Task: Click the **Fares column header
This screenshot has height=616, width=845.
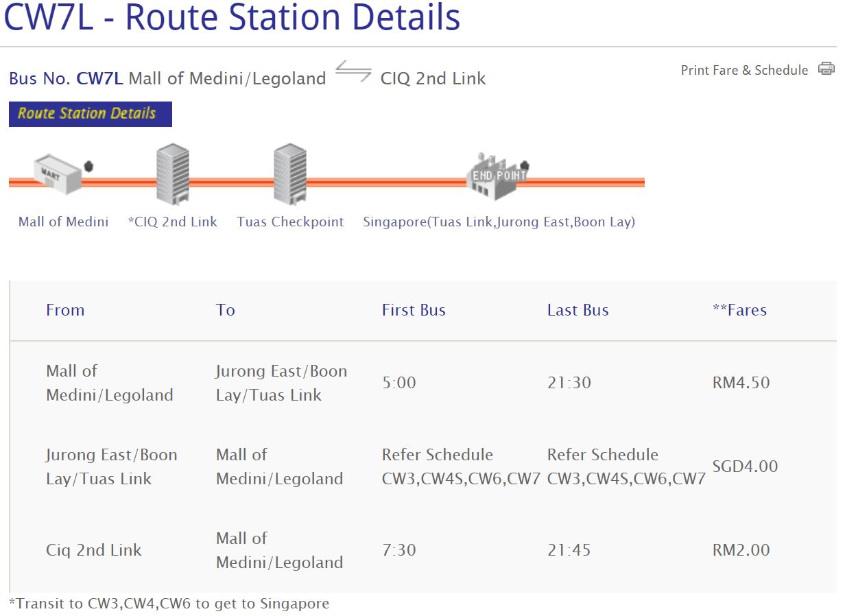Action: click(739, 310)
